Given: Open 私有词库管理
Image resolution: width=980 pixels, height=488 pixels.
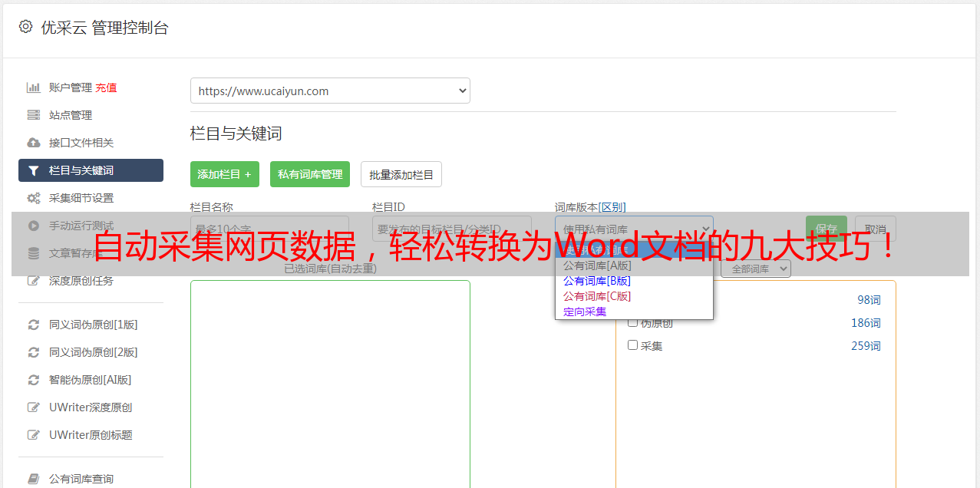Looking at the screenshot, I should click(x=310, y=174).
